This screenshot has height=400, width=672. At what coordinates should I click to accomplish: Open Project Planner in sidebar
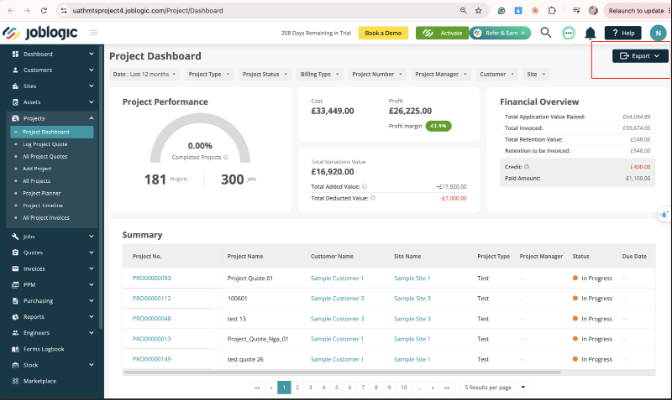(x=42, y=193)
